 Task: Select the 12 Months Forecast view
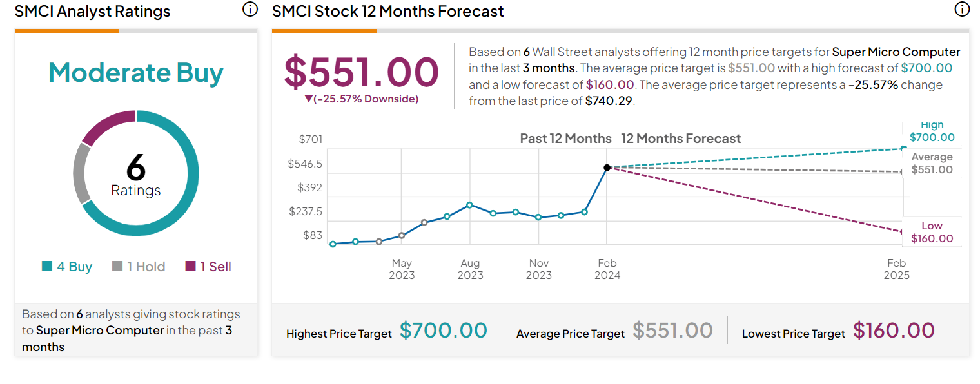click(681, 138)
